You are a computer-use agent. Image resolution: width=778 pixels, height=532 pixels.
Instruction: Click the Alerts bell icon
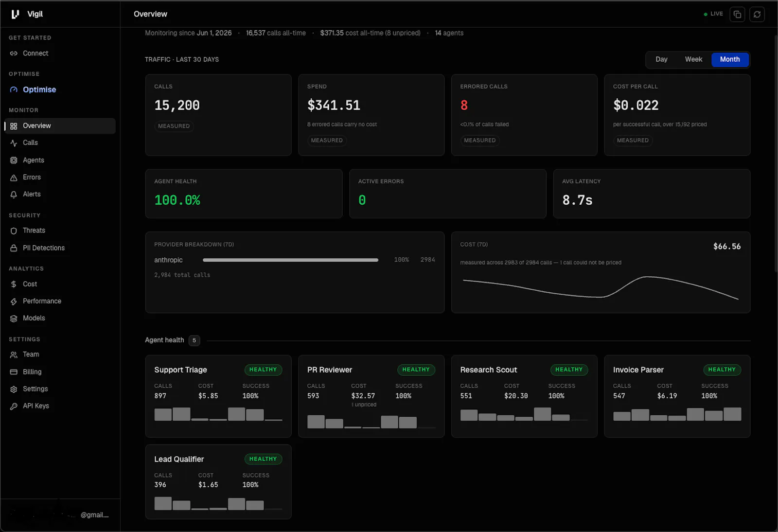[x=14, y=195]
